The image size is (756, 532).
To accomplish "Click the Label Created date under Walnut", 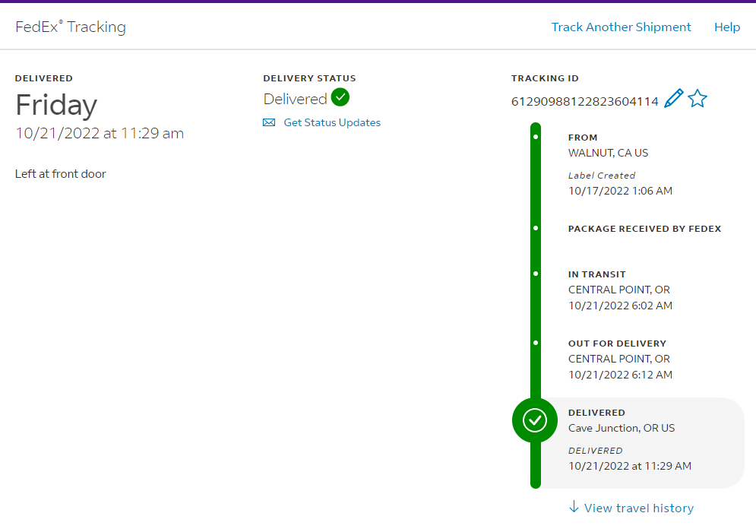I will coord(620,191).
